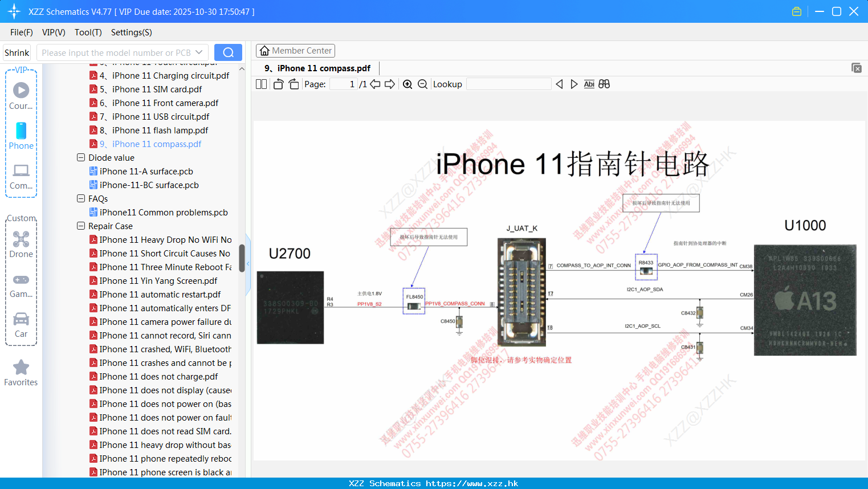This screenshot has width=868, height=489.
Task: Open the Game console category
Action: pos(21,286)
